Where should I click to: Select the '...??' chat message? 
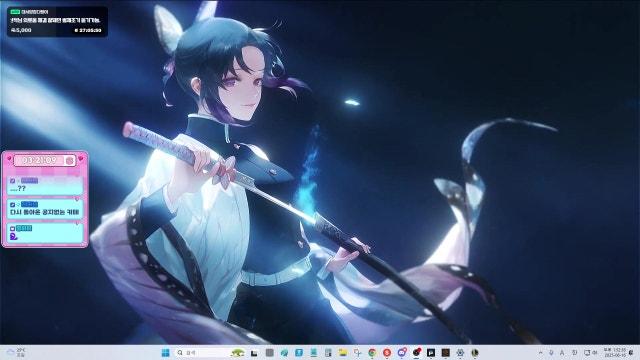45,185
